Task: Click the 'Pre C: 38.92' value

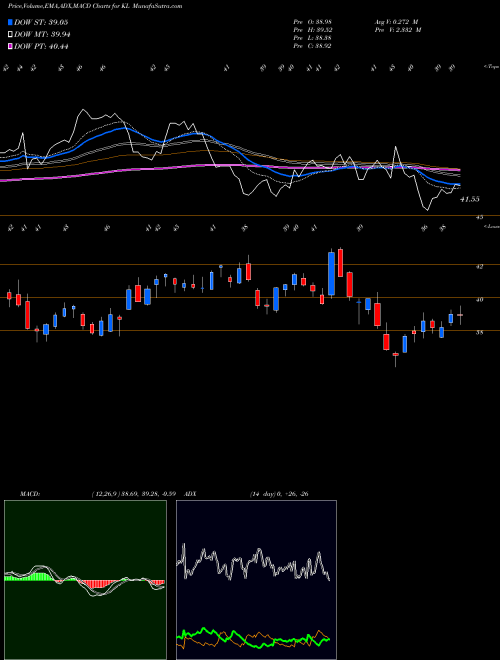Action: (314, 46)
